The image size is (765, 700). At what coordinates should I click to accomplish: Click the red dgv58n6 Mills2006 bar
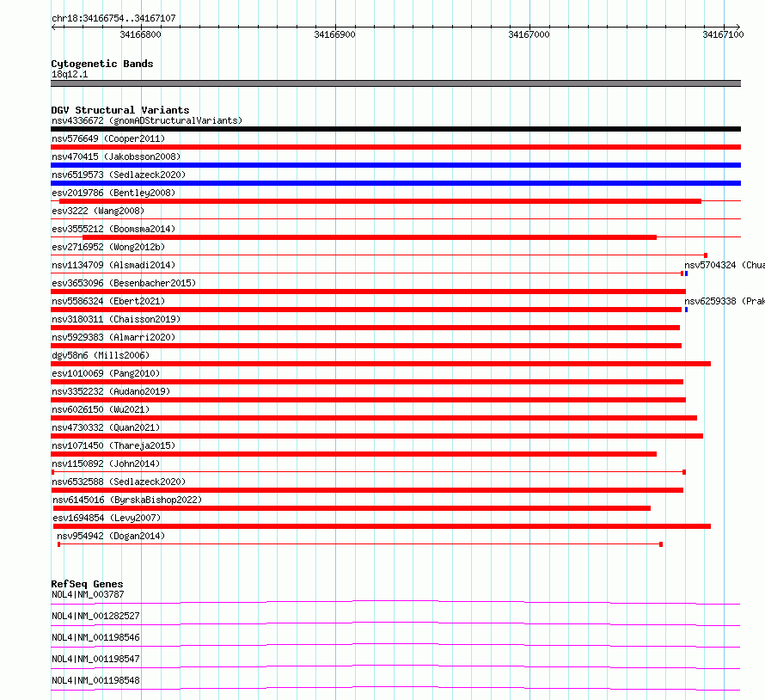[x=381, y=364]
